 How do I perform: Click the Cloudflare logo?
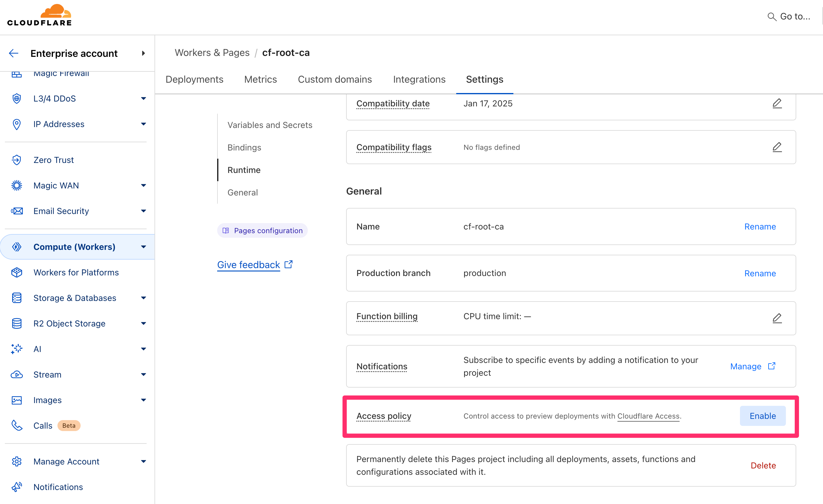coord(40,16)
